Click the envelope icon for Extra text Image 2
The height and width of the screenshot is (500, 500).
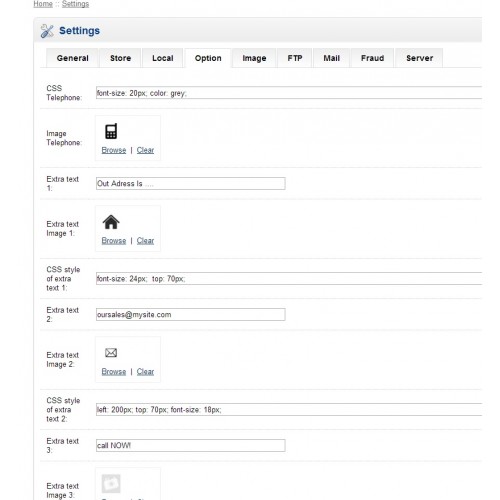(111, 353)
